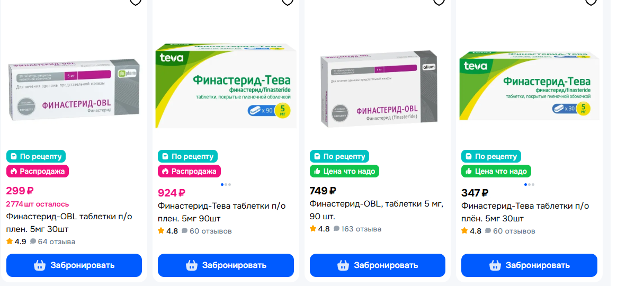The height and width of the screenshot is (286, 644).
Task: Favorite the Финастерид-OBL 30шт heart icon
Action: (136, 2)
